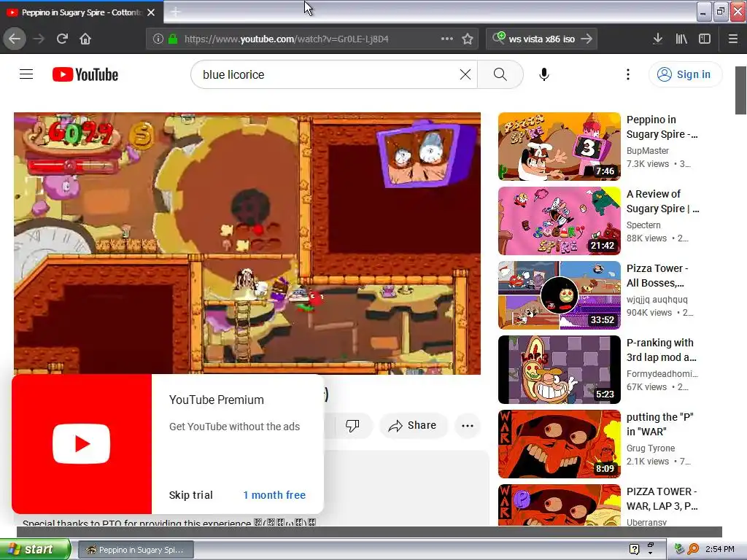The image size is (747, 560).
Task: Click title 'P-ranking with 3rd lap mod'
Action: click(x=662, y=350)
